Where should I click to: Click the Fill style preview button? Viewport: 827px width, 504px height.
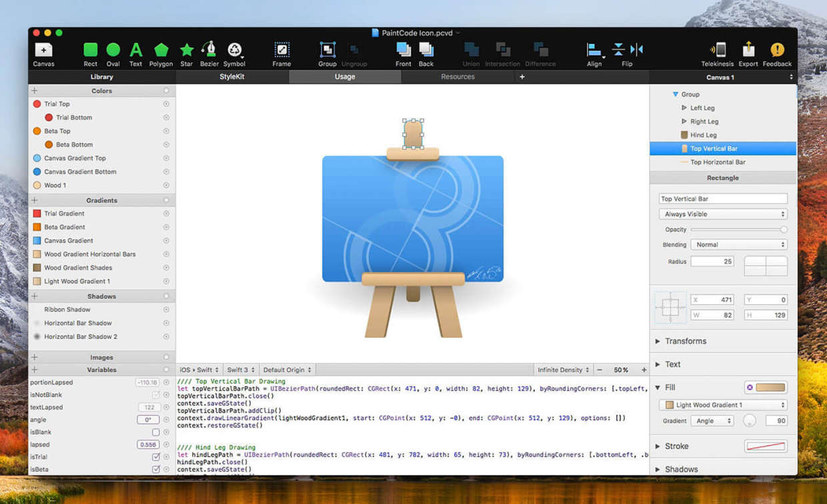click(x=766, y=387)
